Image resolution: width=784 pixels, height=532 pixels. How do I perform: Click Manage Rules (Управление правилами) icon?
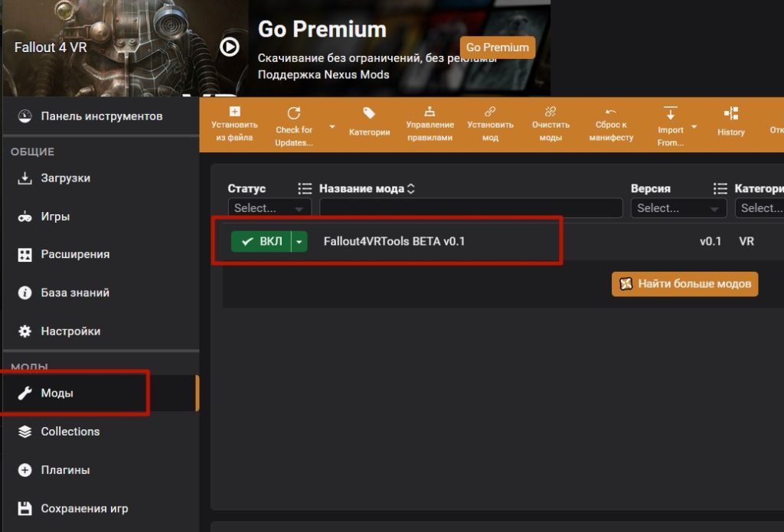[x=430, y=110]
